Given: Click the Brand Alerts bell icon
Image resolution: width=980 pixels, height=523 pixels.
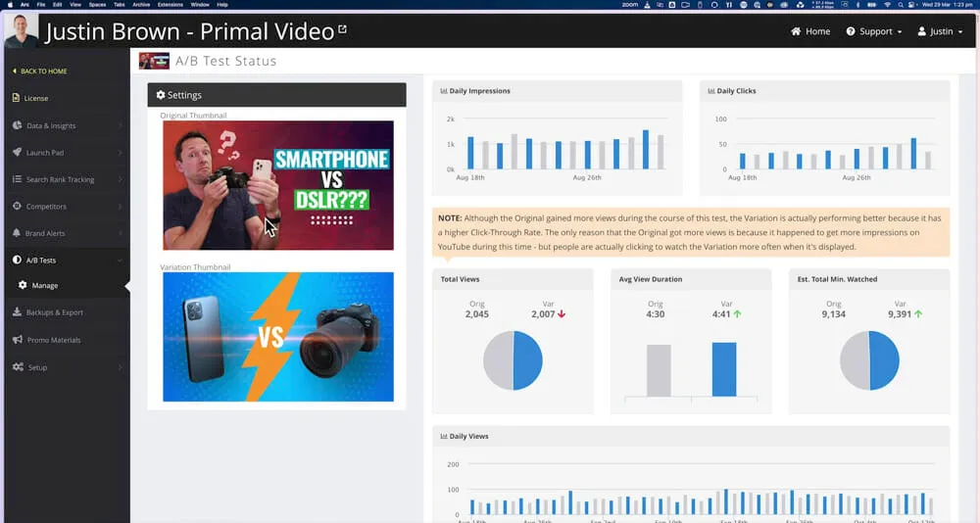Looking at the screenshot, I should click(x=17, y=234).
